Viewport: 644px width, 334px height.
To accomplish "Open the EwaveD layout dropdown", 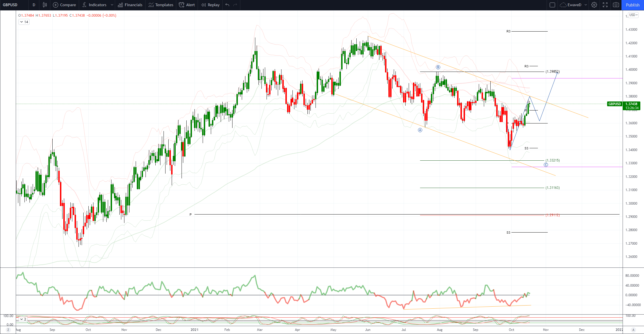I will [x=586, y=5].
